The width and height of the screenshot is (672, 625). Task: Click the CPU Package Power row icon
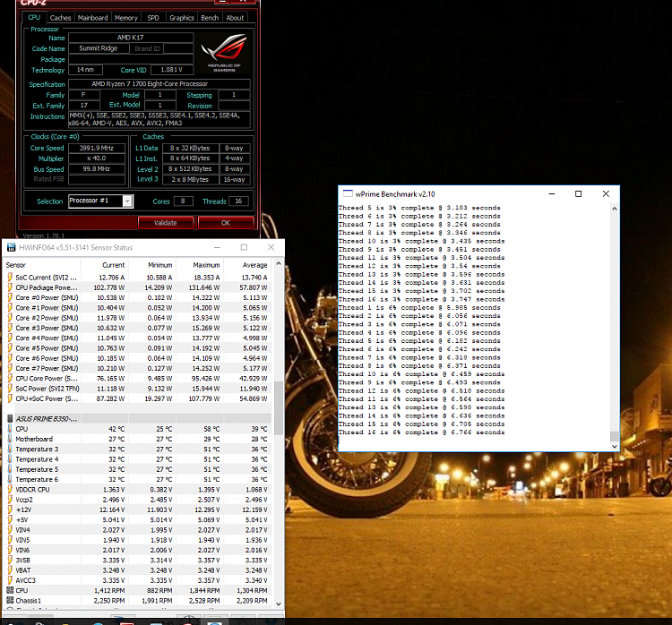(10, 287)
